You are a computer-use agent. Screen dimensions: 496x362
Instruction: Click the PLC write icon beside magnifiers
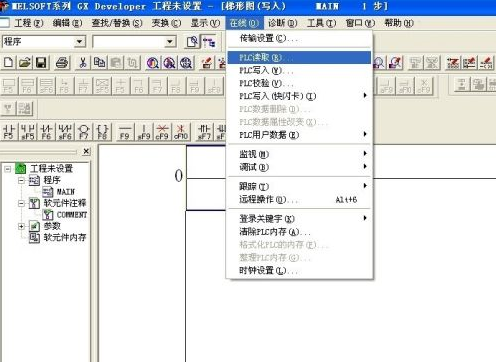pyautogui.click(x=207, y=62)
